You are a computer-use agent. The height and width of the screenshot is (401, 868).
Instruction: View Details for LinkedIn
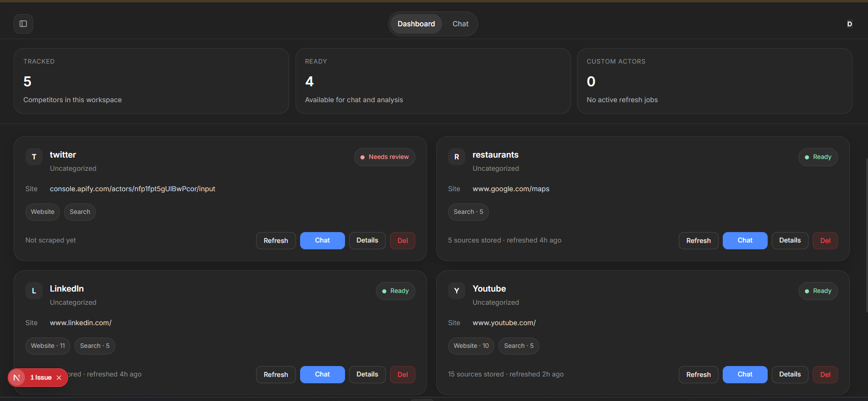pos(367,375)
